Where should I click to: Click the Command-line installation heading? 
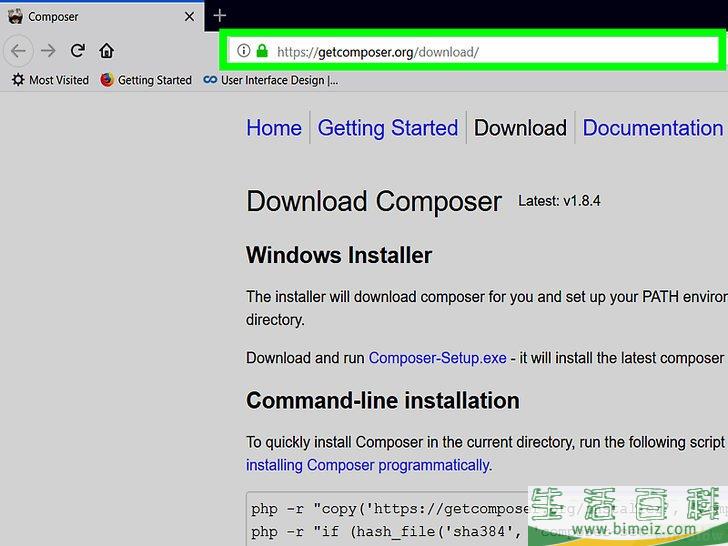383,400
